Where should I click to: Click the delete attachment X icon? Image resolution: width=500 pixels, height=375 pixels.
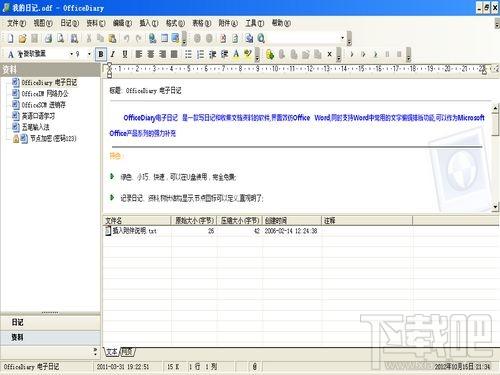tap(329, 54)
